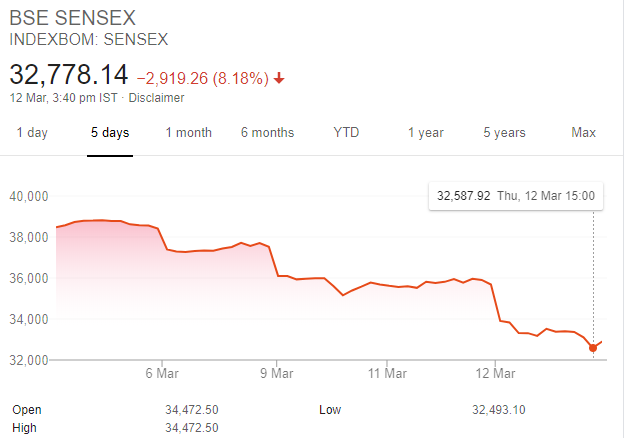
Task: Click the red down arrow icon
Action: (x=279, y=77)
